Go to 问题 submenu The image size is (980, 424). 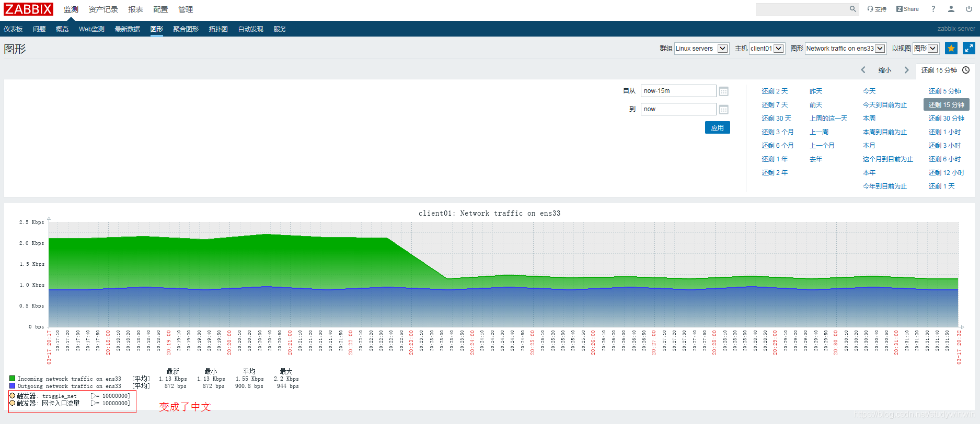point(39,29)
